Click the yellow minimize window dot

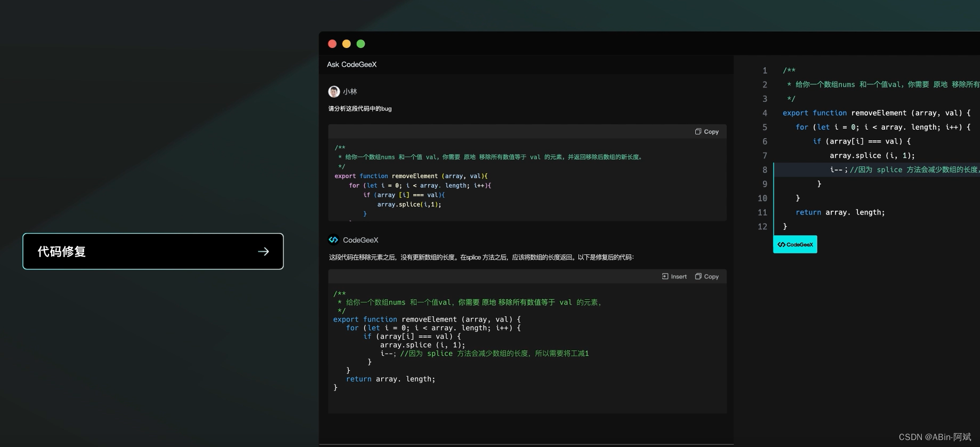pos(347,44)
